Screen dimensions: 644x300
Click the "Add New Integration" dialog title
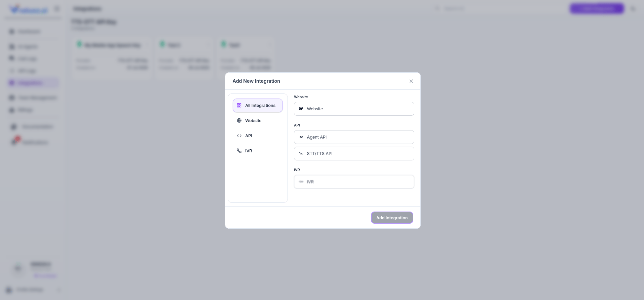(256, 81)
